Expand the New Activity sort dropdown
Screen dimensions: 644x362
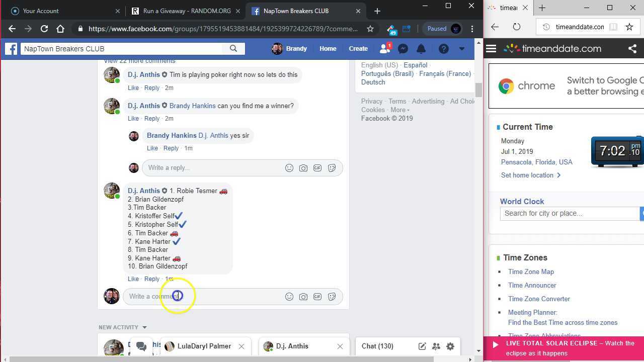(144, 327)
